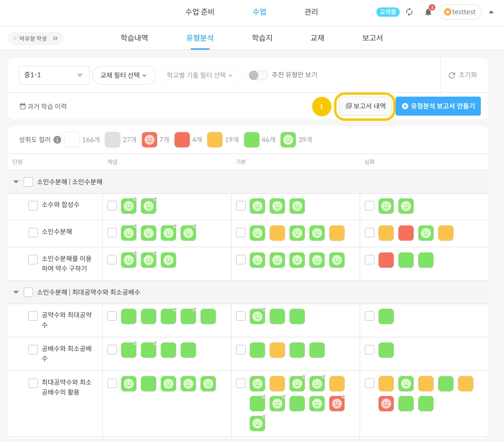504x442 pixels.
Task: Open the 관리 menu
Action: click(311, 12)
